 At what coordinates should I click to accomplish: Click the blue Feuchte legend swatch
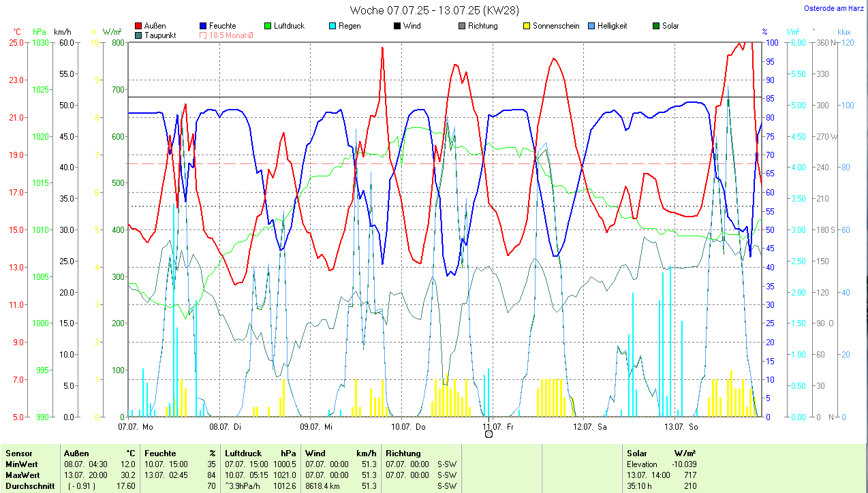[x=204, y=26]
